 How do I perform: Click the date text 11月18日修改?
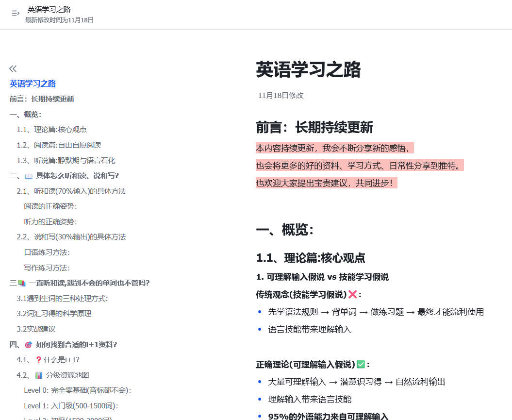click(x=281, y=95)
